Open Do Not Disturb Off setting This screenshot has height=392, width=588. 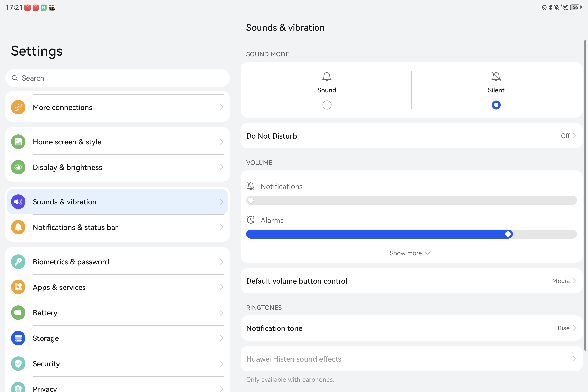pyautogui.click(x=411, y=136)
